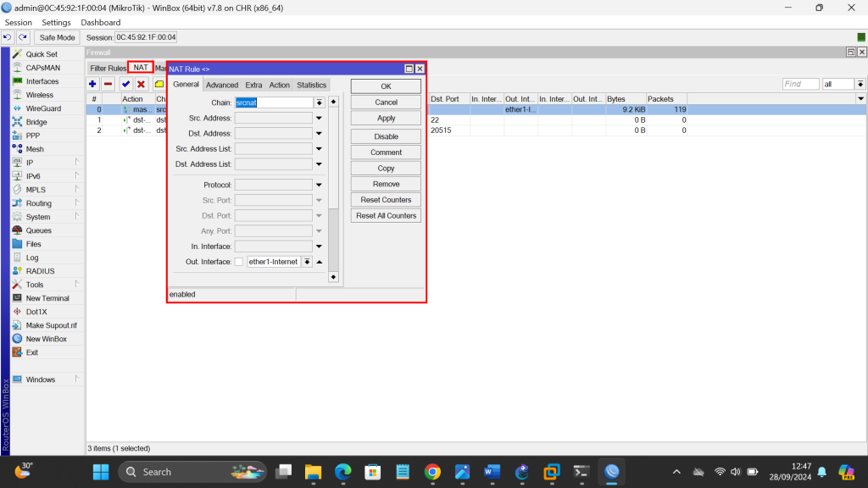868x488 pixels.
Task: Open the Out. Interface dropdown
Action: pyautogui.click(x=307, y=262)
